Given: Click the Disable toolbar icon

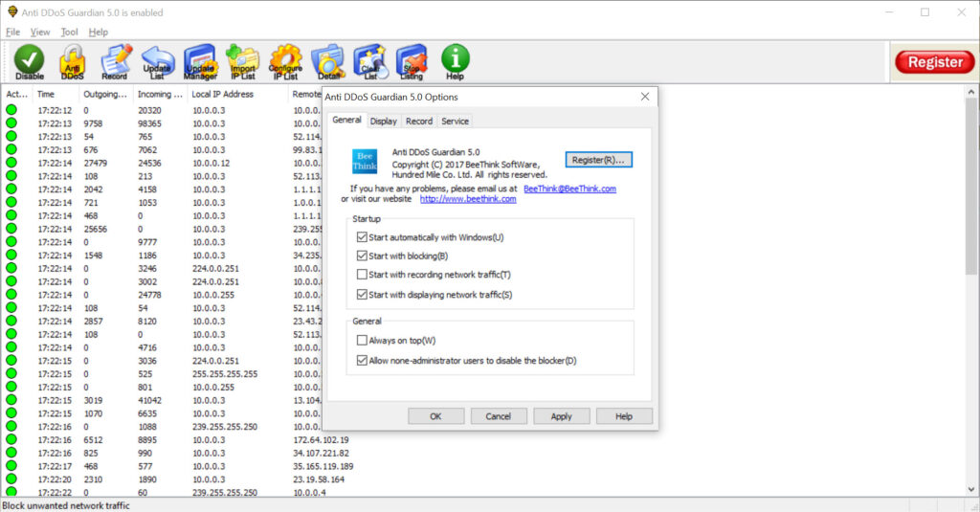Looking at the screenshot, I should 30,62.
